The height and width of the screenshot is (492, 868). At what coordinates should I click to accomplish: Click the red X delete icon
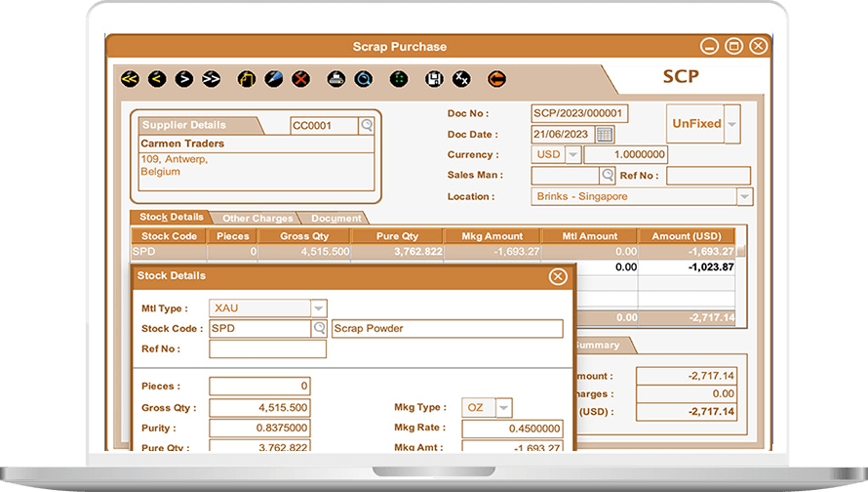[x=301, y=79]
